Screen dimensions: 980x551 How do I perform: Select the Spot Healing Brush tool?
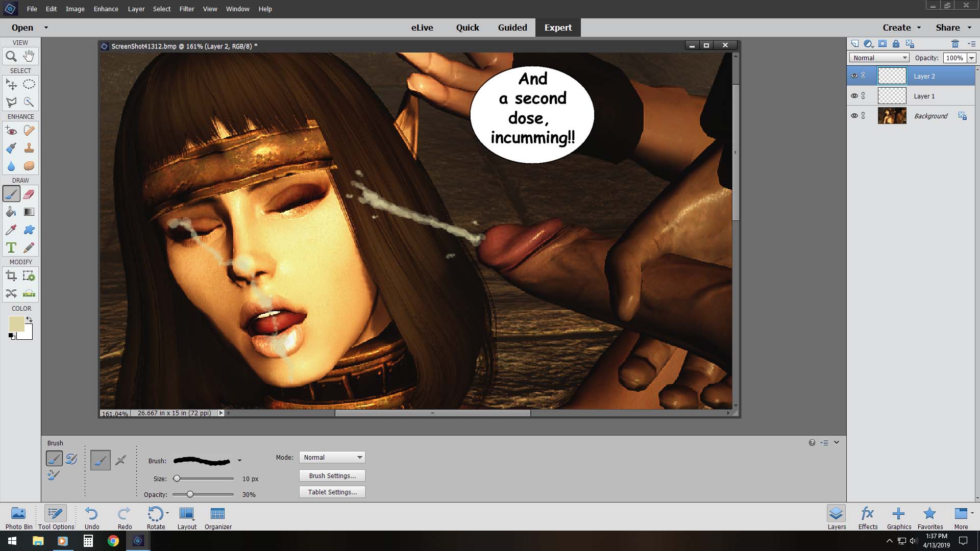click(x=29, y=131)
